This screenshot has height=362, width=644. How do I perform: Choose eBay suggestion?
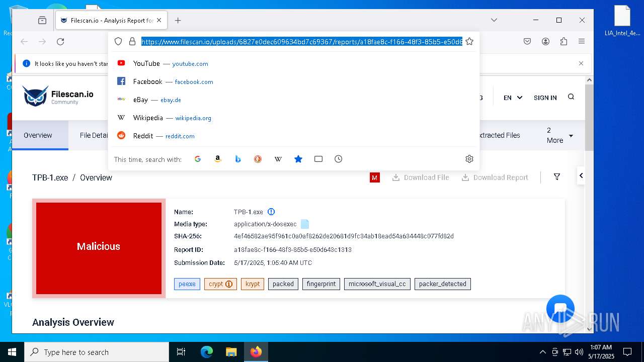pos(294,100)
